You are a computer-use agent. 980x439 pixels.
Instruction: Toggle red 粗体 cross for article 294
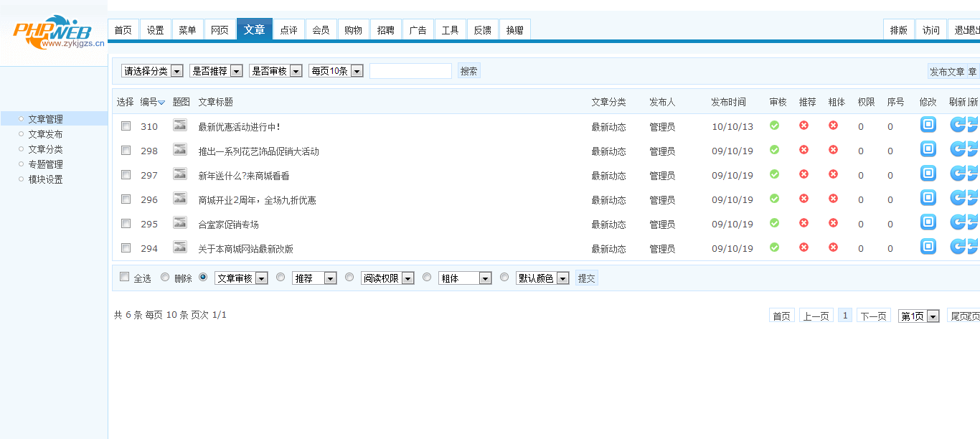(834, 247)
